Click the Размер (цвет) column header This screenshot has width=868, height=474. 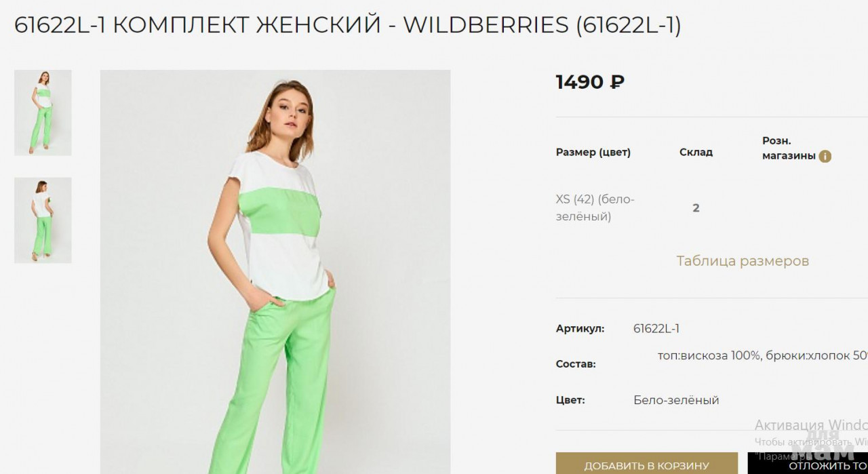coord(593,153)
